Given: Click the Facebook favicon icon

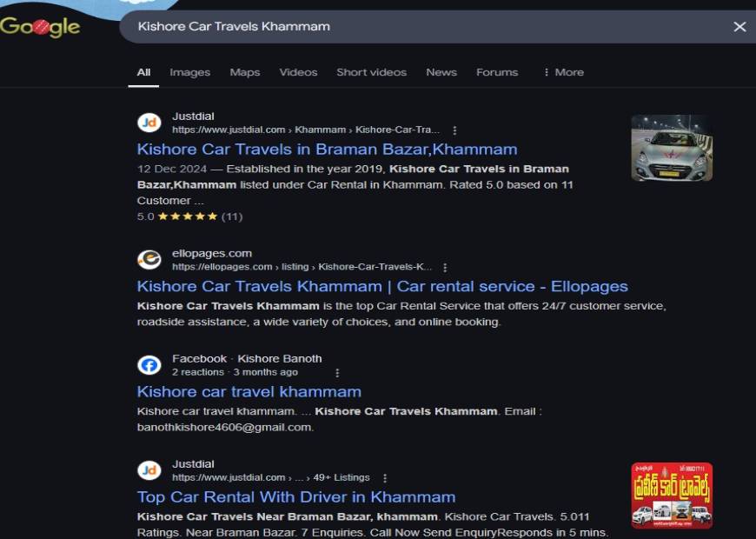Looking at the screenshot, I should (x=149, y=365).
